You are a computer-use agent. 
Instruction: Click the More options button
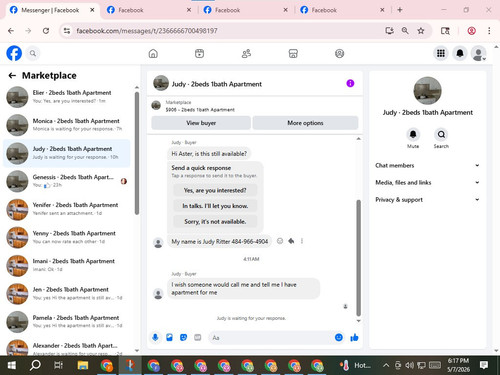click(305, 123)
